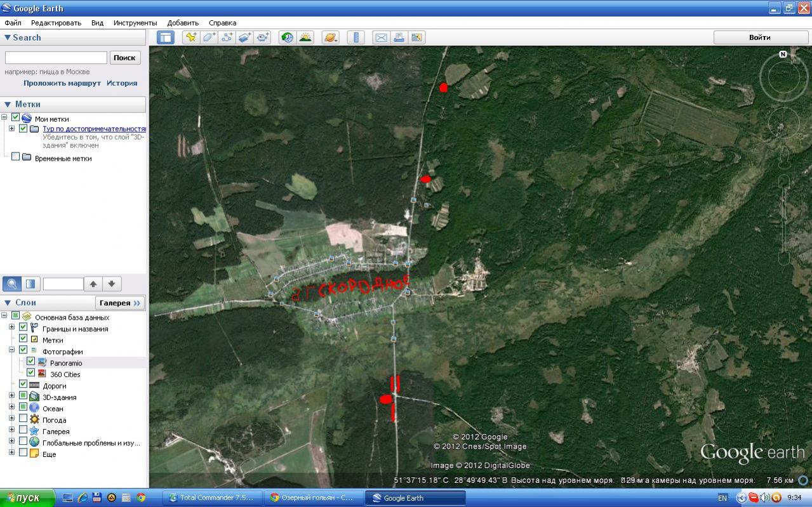Open the Инструменты menu

[135, 23]
